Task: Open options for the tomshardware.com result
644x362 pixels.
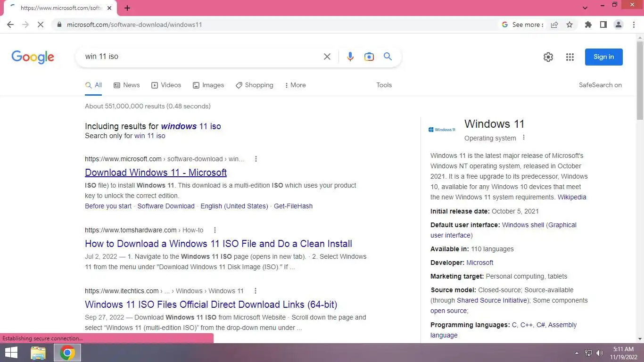Action: [215, 230]
